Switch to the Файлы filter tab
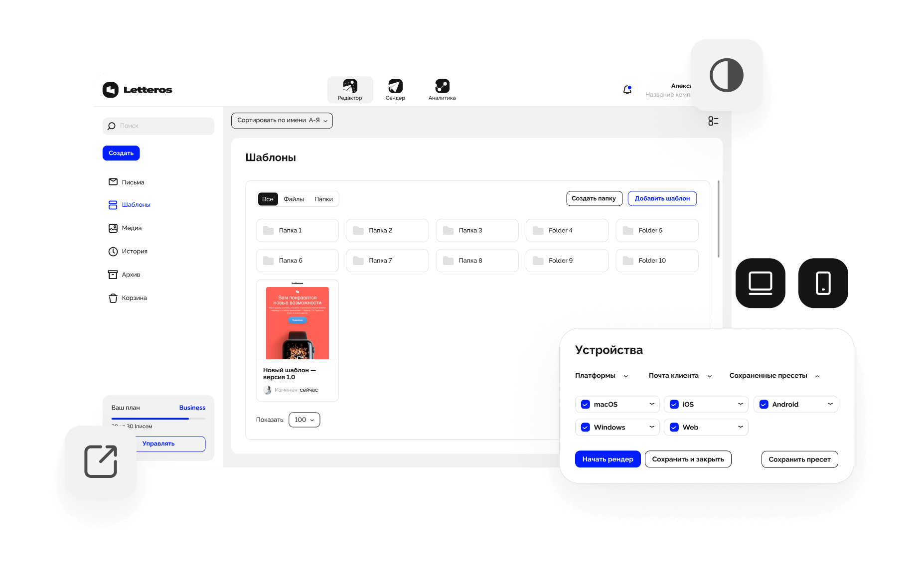 tap(294, 199)
